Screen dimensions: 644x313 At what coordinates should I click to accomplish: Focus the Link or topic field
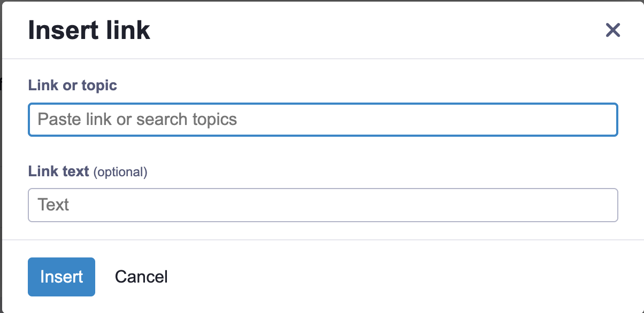pyautogui.click(x=323, y=119)
